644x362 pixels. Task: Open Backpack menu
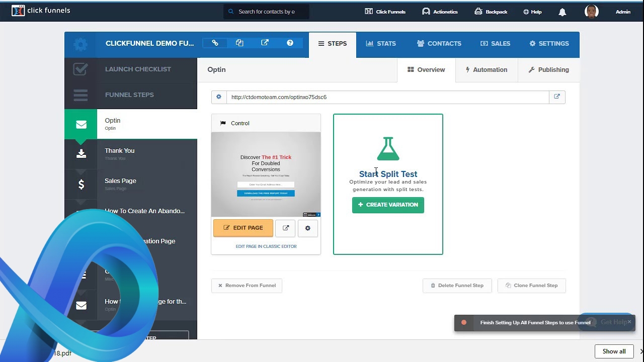tap(491, 12)
